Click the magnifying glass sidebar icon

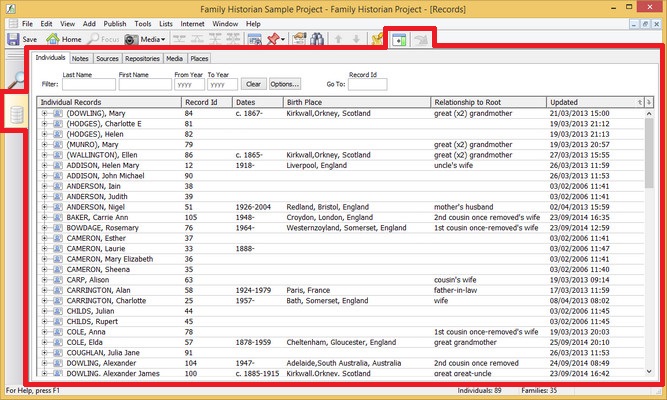[x=15, y=82]
